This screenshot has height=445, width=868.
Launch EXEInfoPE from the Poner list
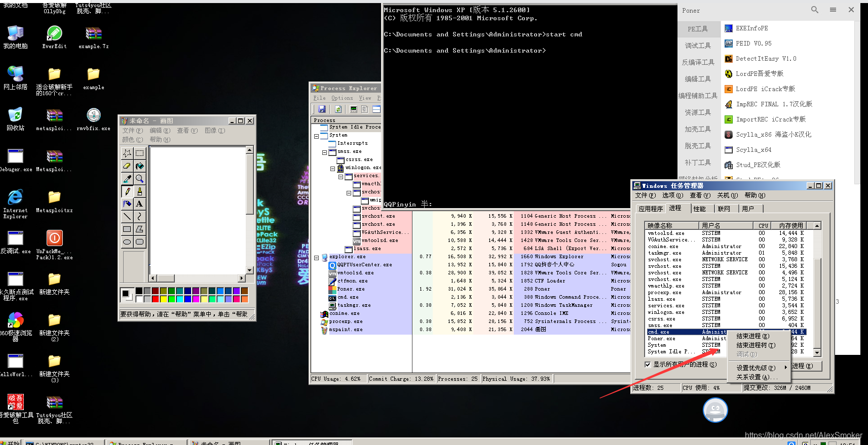pyautogui.click(x=752, y=28)
